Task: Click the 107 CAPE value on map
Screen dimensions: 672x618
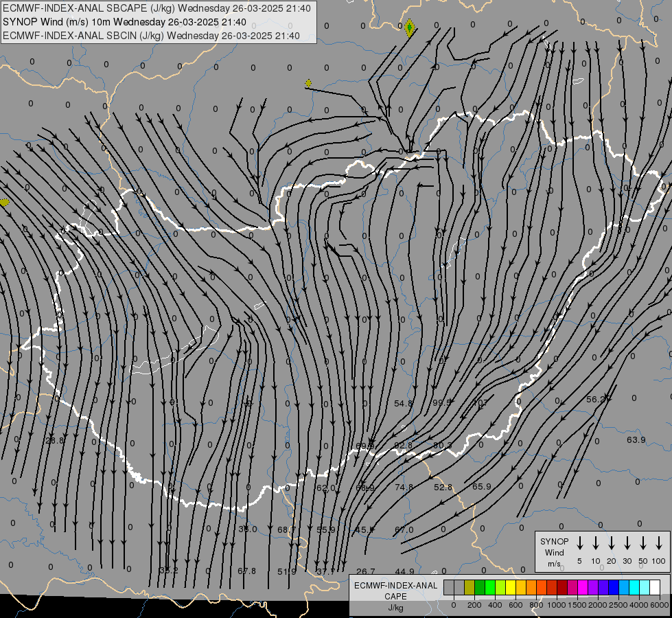Action: [x=480, y=402]
